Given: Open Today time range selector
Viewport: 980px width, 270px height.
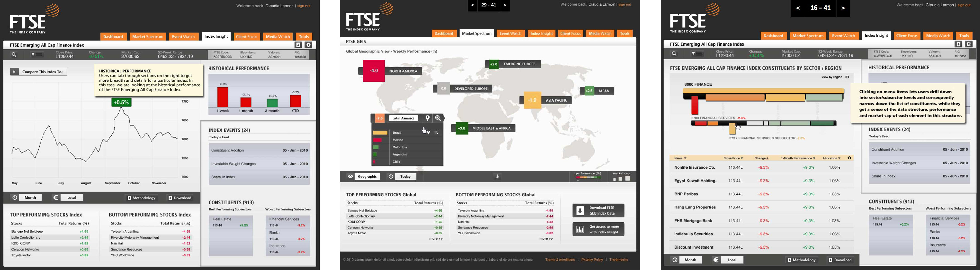Looking at the screenshot, I should click(x=406, y=177).
